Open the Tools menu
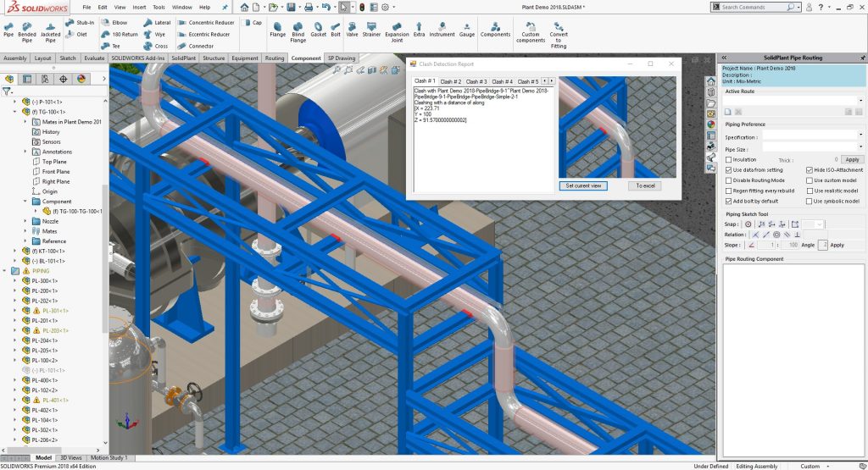The height and width of the screenshot is (470, 868). (159, 7)
